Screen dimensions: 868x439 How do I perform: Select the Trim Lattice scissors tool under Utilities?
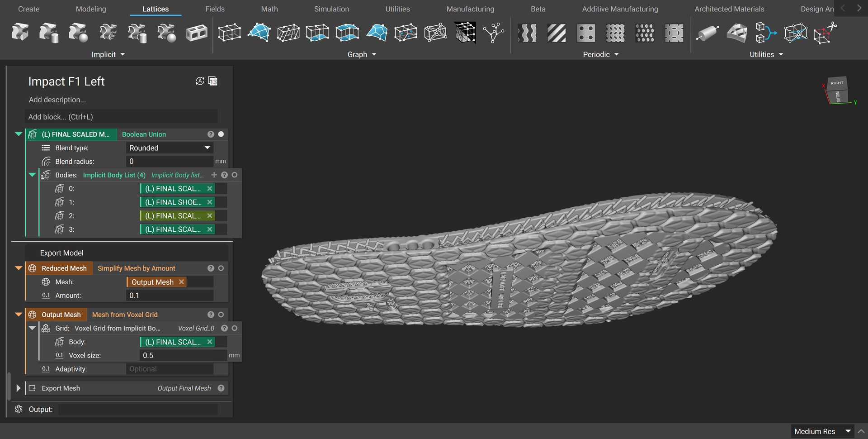click(824, 32)
